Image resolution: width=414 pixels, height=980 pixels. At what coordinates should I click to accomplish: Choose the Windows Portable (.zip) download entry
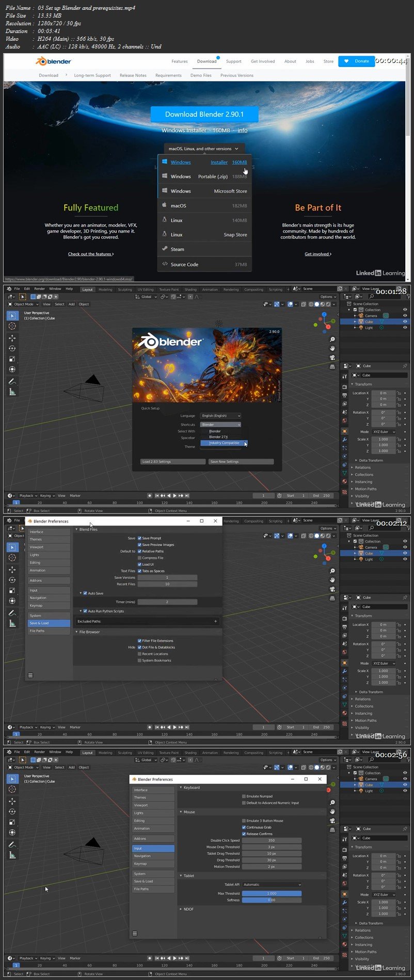pyautogui.click(x=204, y=176)
